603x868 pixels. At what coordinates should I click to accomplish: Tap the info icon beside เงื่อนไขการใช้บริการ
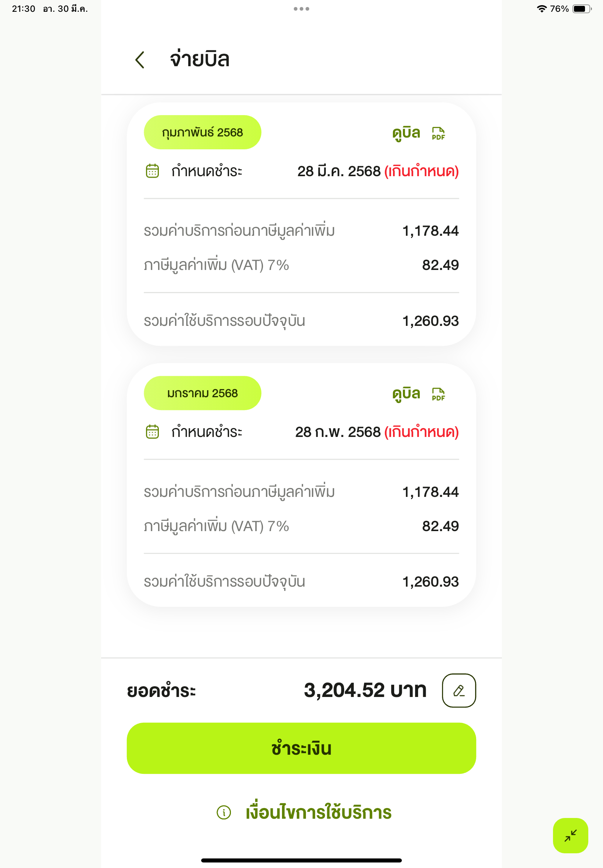pyautogui.click(x=224, y=812)
